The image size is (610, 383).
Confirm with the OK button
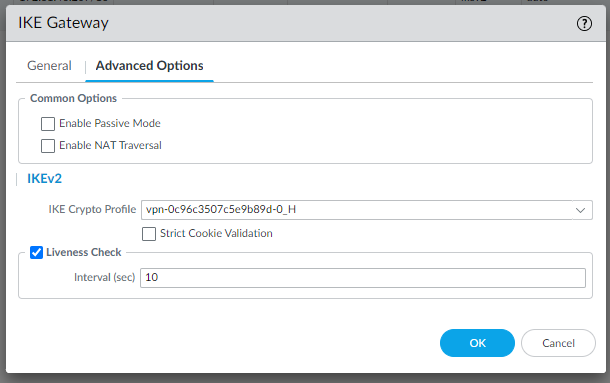[477, 343]
